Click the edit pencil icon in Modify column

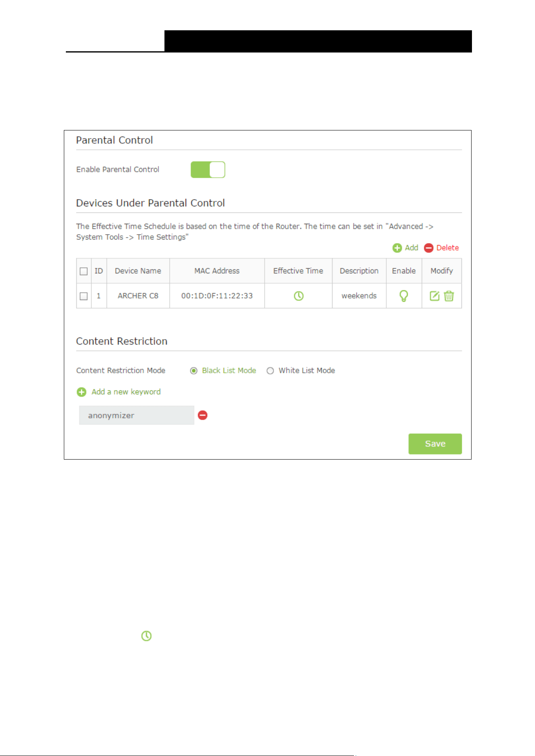434,296
